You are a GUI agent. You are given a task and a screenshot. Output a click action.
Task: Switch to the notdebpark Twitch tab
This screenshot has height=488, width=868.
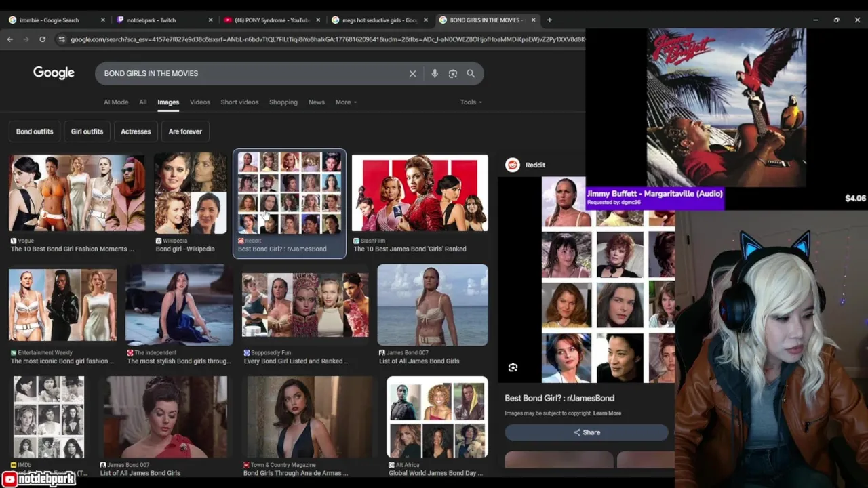click(x=164, y=20)
